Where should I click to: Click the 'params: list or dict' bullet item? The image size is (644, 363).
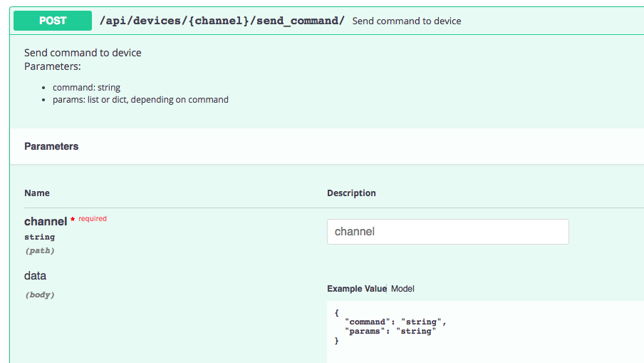140,100
